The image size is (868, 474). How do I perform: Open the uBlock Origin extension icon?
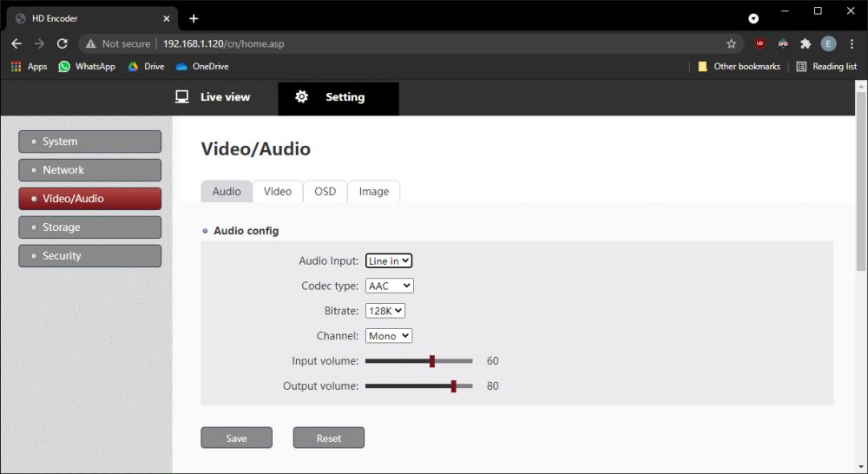pyautogui.click(x=759, y=43)
